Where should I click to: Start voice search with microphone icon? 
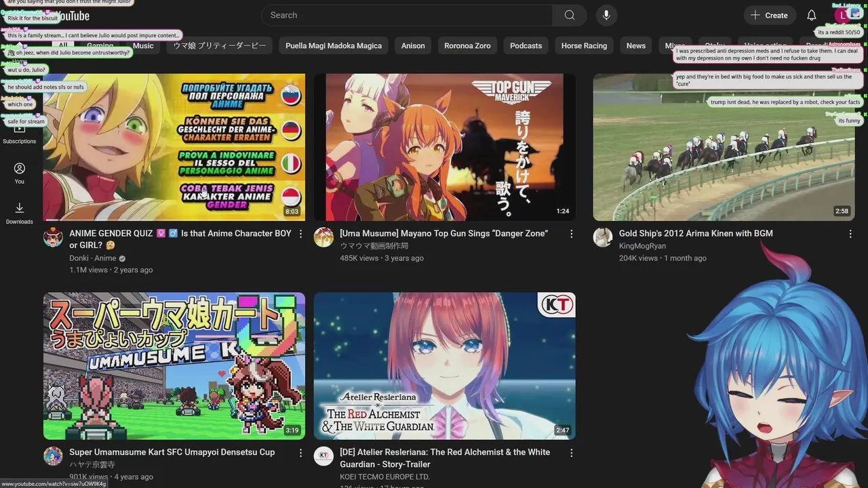[606, 15]
